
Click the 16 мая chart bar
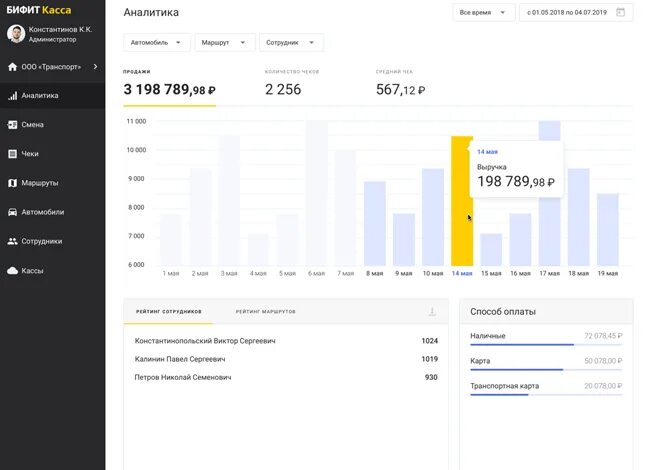point(520,240)
